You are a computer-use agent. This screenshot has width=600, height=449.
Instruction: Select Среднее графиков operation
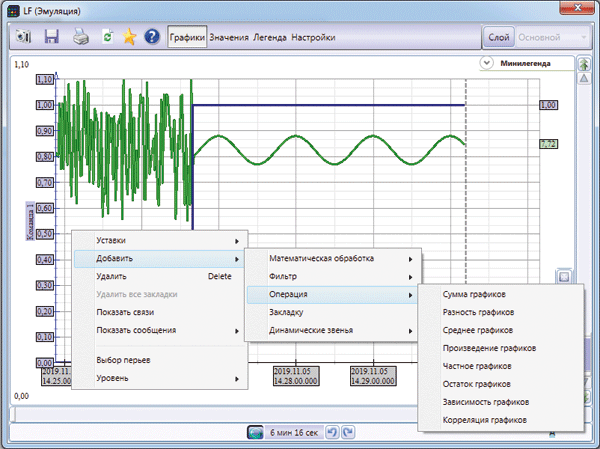click(501, 330)
